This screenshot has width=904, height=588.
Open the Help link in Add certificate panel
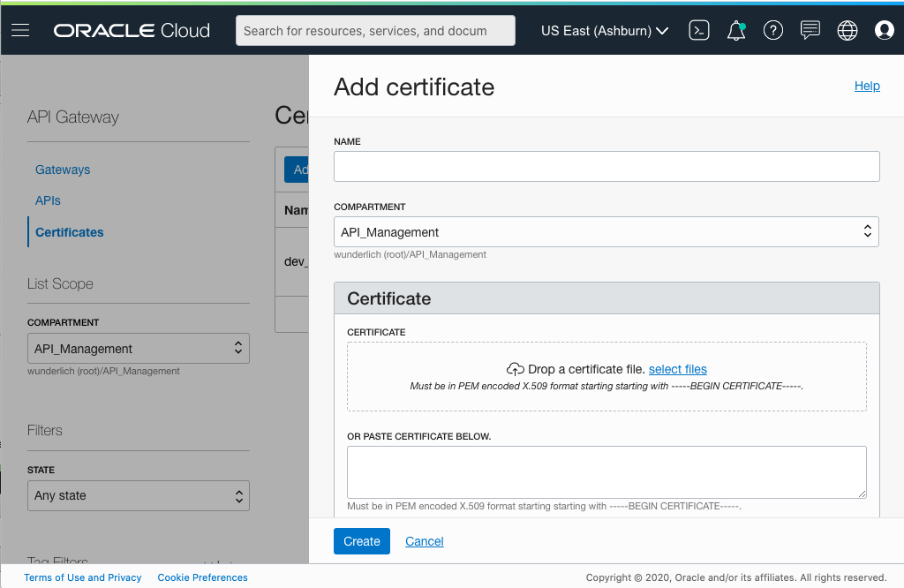point(867,86)
